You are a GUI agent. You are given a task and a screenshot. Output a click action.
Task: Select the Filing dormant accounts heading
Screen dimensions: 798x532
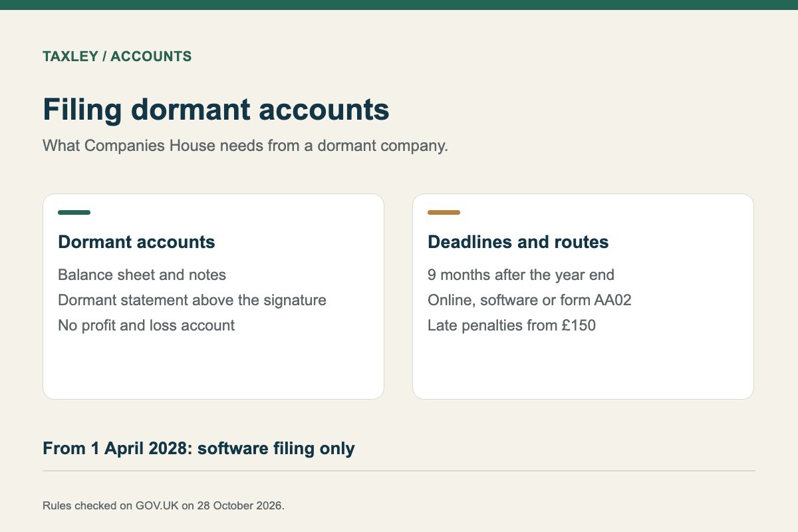tap(216, 110)
